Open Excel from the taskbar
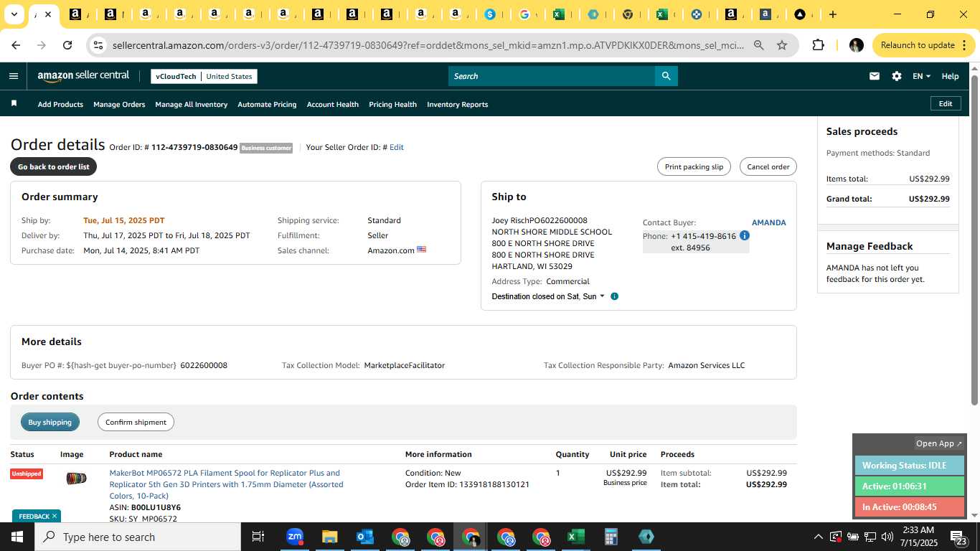980x551 pixels. click(x=575, y=537)
